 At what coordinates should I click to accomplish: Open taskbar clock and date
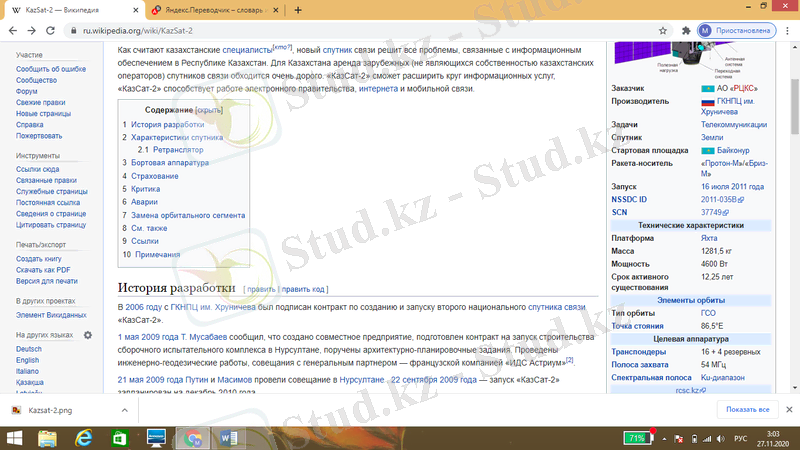pyautogui.click(x=772, y=439)
